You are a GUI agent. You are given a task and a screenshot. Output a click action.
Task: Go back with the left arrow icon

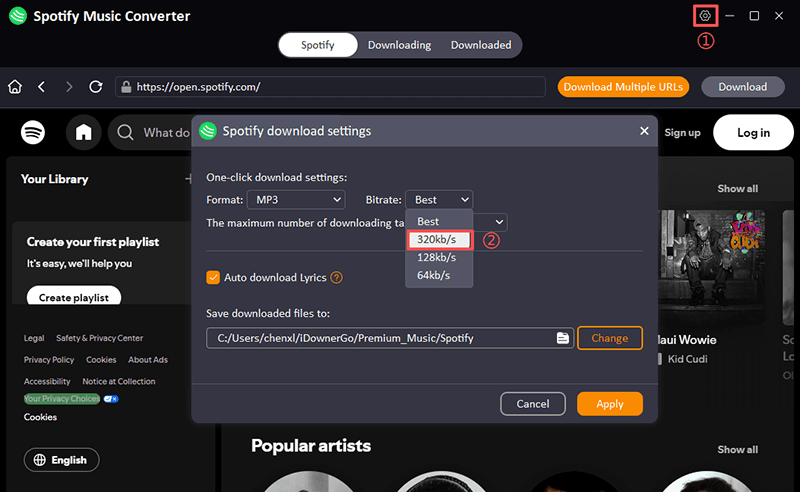tap(42, 87)
